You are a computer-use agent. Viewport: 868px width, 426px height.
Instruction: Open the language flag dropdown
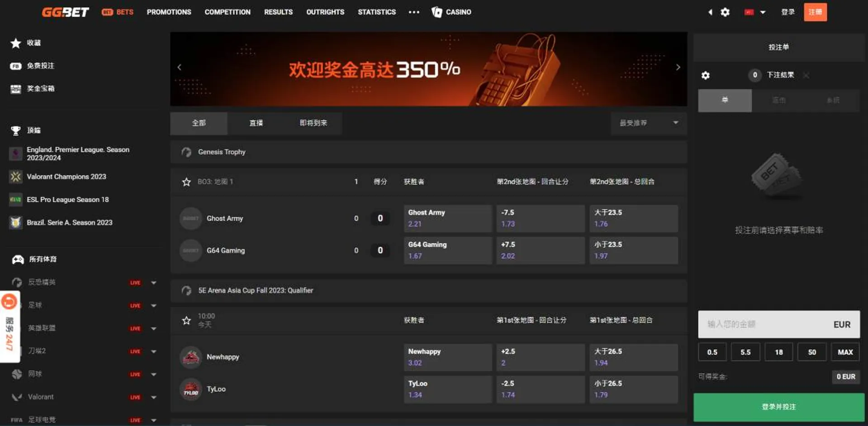tap(754, 12)
